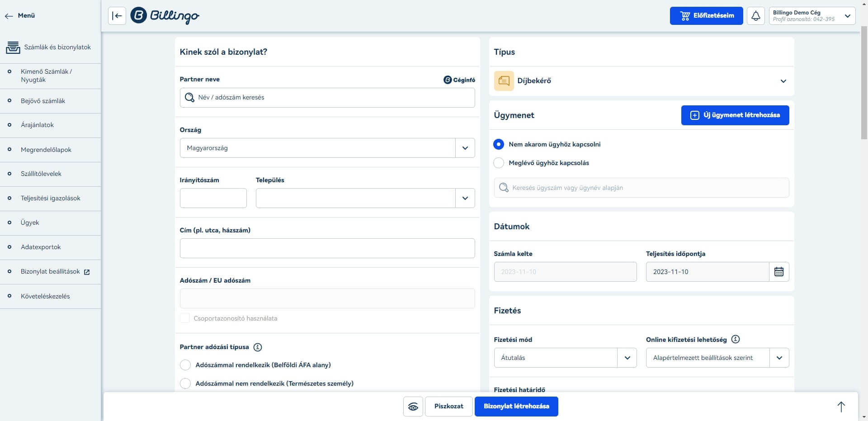Open calendar picker for Teljesítés időpontja

coord(778,272)
